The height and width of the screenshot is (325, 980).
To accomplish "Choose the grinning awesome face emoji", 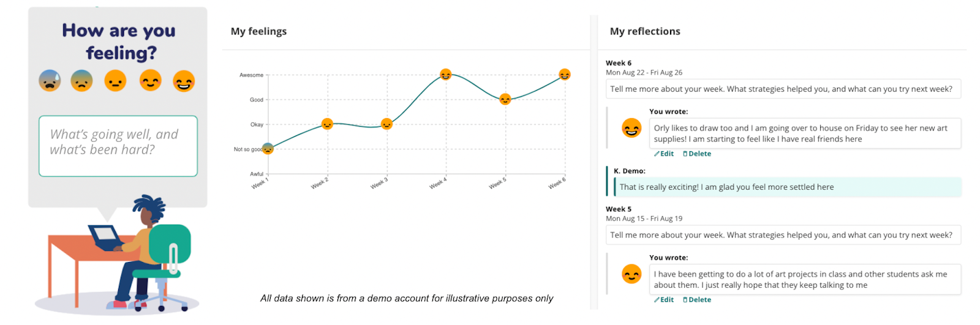I will 184,81.
